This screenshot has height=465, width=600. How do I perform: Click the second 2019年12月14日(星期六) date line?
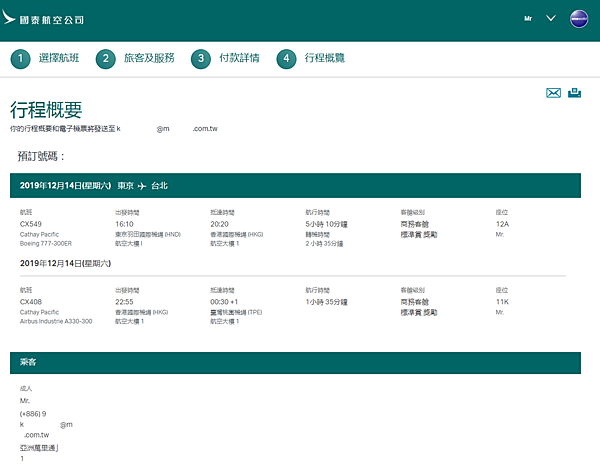click(x=65, y=263)
